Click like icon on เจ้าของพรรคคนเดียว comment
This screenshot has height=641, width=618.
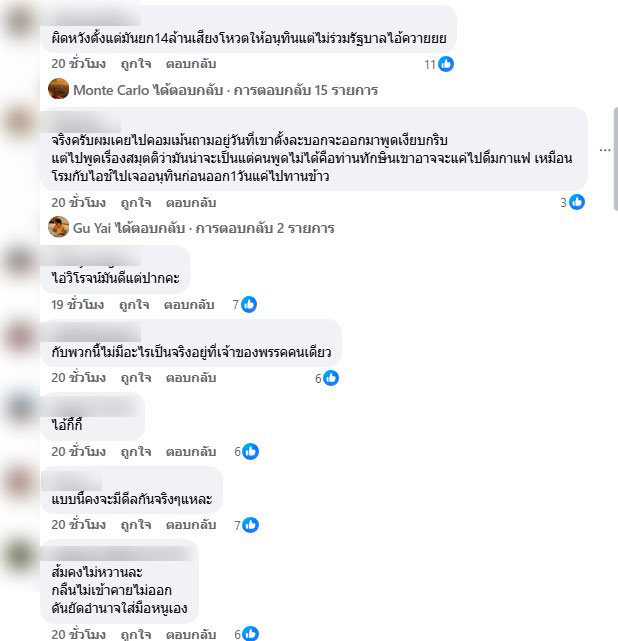(x=331, y=378)
